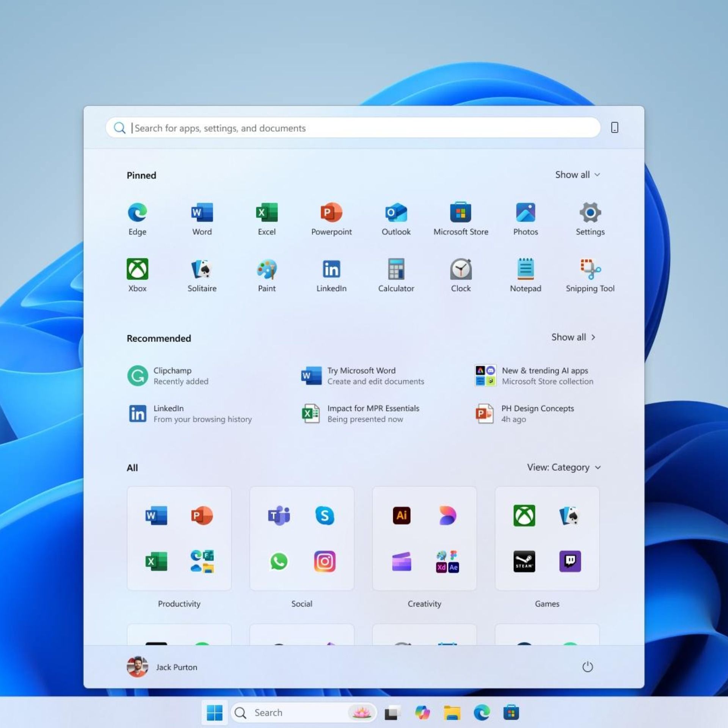Open the Paint app icon

267,270
